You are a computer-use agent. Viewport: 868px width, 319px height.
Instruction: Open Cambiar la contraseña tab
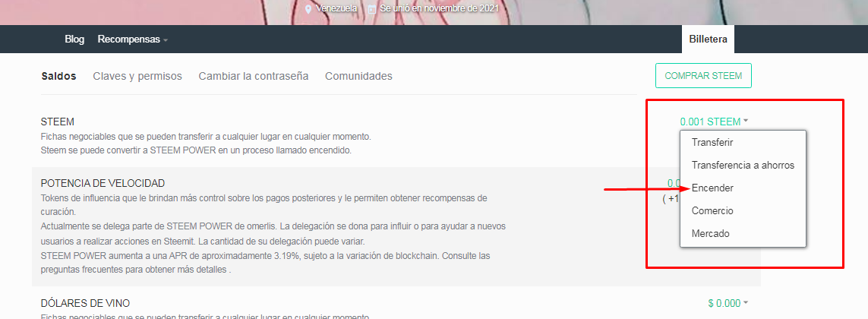pyautogui.click(x=254, y=77)
